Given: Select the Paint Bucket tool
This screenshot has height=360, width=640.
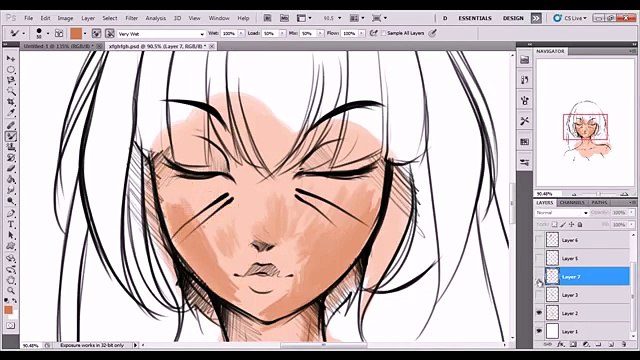Looking at the screenshot, I should coord(11,180).
